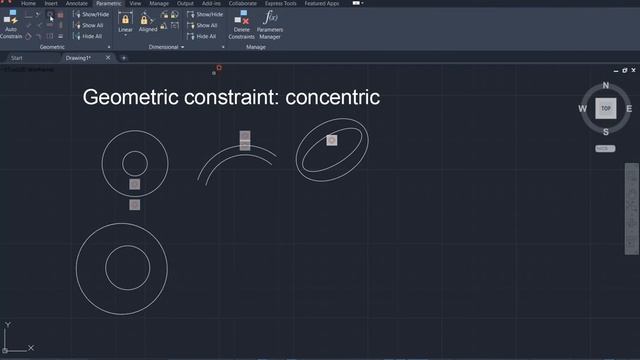640x360 pixels.
Task: Select the Symmetric geometric constraint icon
Action: coord(50,36)
